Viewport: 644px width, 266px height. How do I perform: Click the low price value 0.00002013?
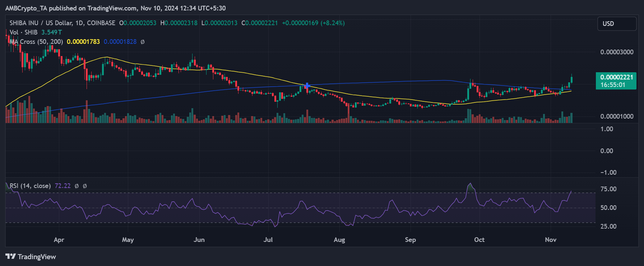221,23
